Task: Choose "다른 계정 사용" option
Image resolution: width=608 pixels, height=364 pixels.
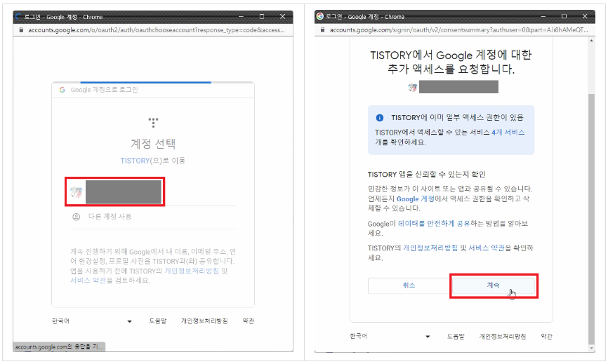Action: coord(110,217)
